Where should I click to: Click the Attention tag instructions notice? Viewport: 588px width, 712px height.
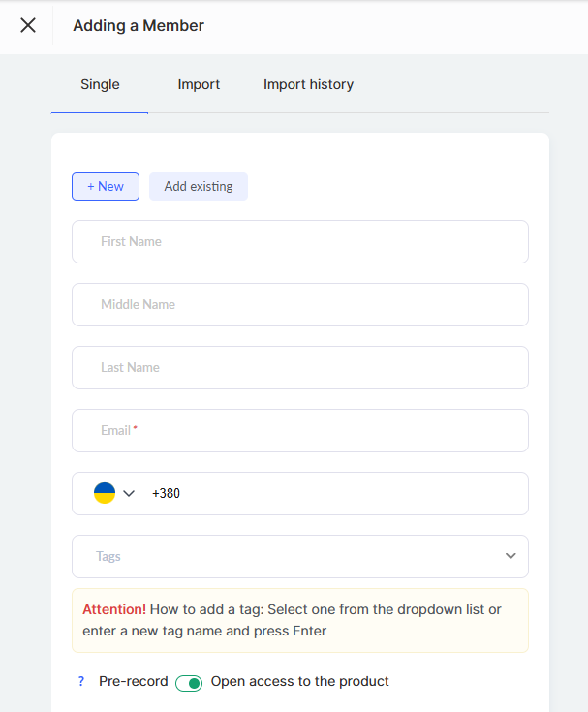pyautogui.click(x=300, y=620)
